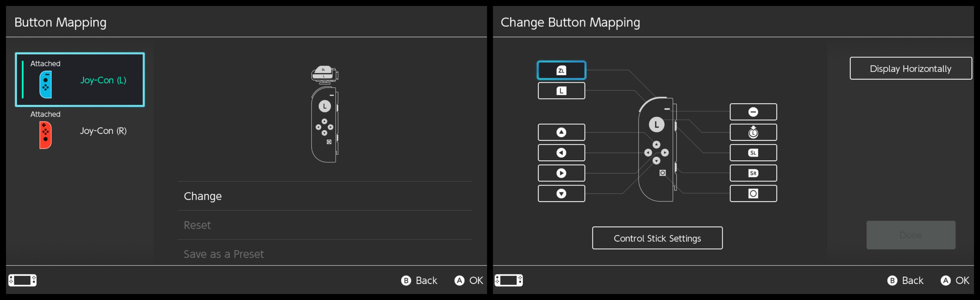Select Joy-Con (L) in the controller list

pyautogui.click(x=80, y=80)
